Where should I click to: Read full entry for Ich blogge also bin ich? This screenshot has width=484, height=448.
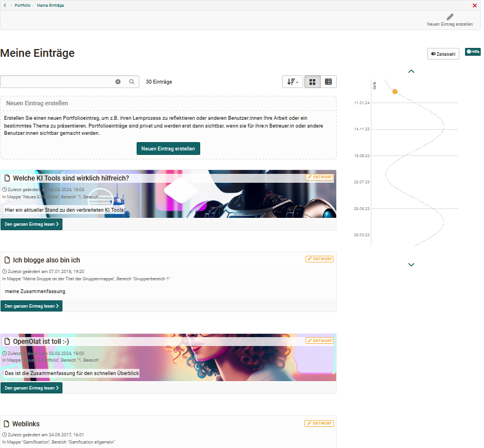point(31,306)
